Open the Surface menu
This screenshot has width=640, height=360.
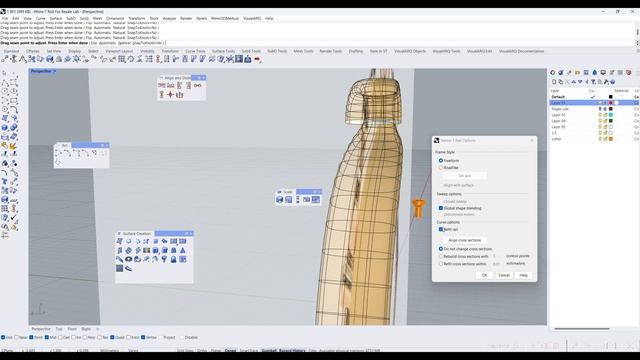pos(56,18)
